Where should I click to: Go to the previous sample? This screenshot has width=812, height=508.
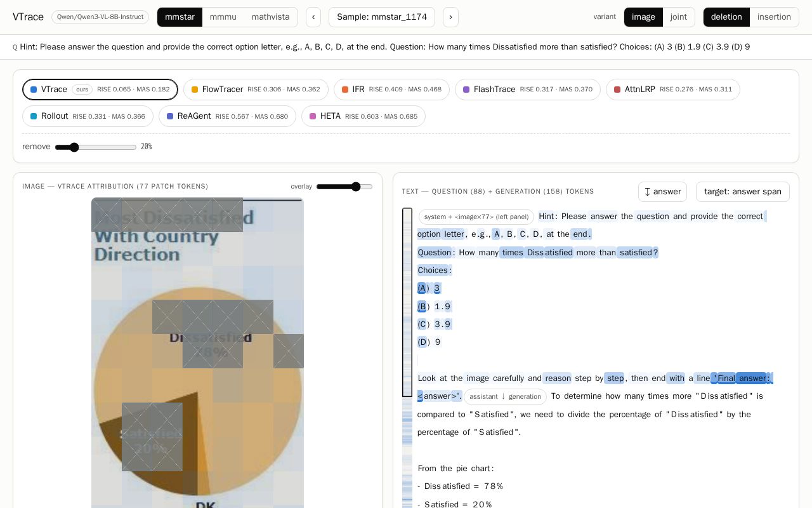click(x=313, y=17)
